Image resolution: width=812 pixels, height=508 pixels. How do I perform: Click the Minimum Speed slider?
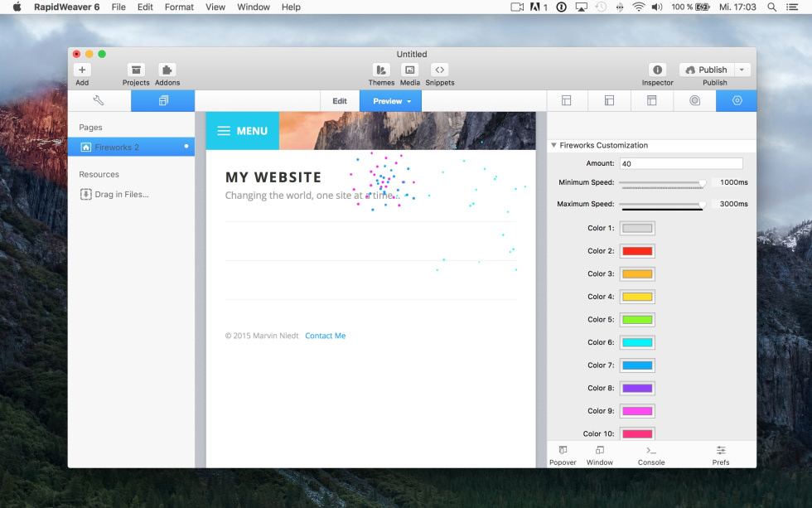(x=662, y=183)
